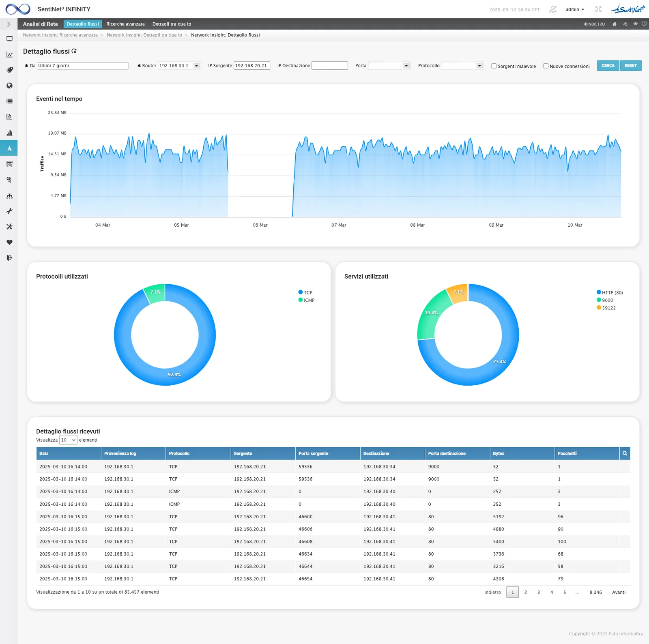649x644 pixels.
Task: Open the globe icon in the sidebar
Action: click(x=9, y=86)
